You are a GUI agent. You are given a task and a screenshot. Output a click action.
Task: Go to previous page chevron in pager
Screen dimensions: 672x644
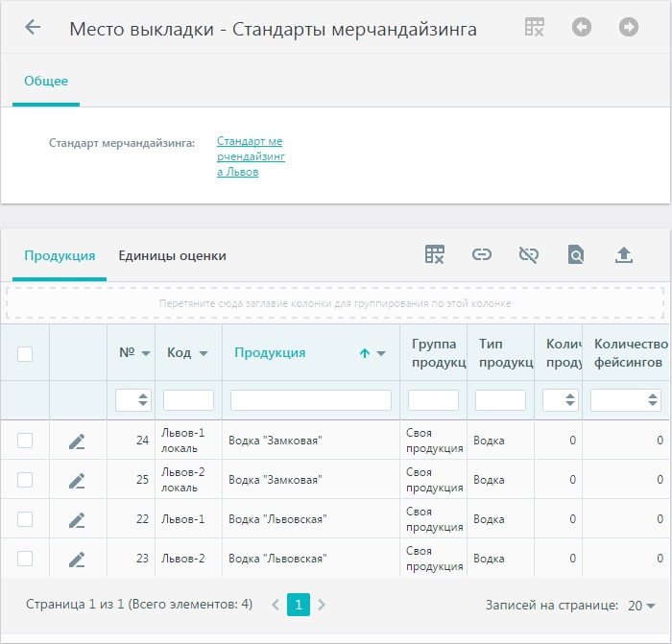click(276, 605)
